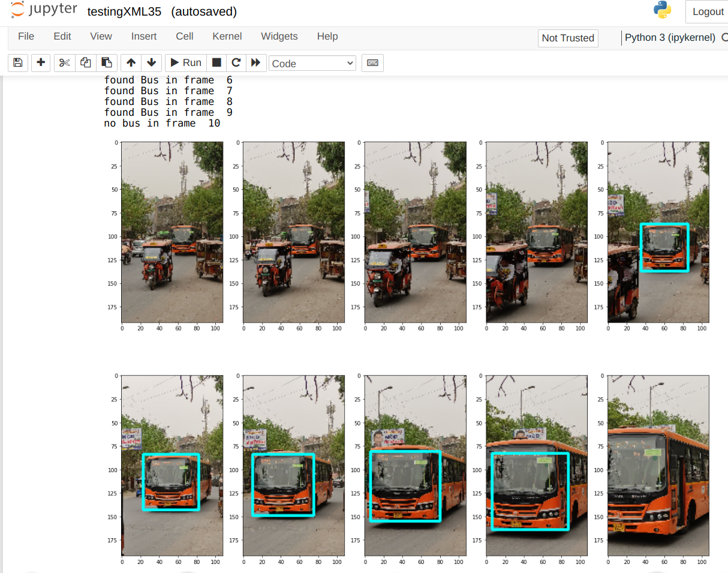Insert a new cell below

[x=40, y=62]
